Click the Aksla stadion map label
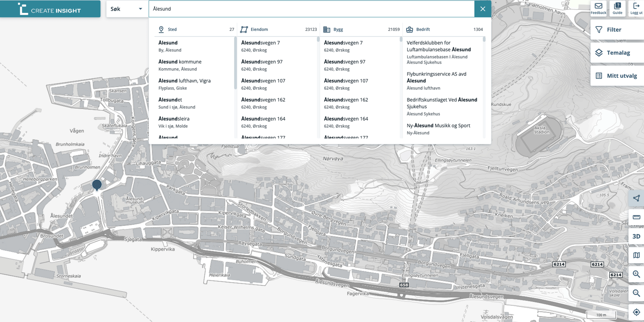644x322 pixels. point(541,130)
